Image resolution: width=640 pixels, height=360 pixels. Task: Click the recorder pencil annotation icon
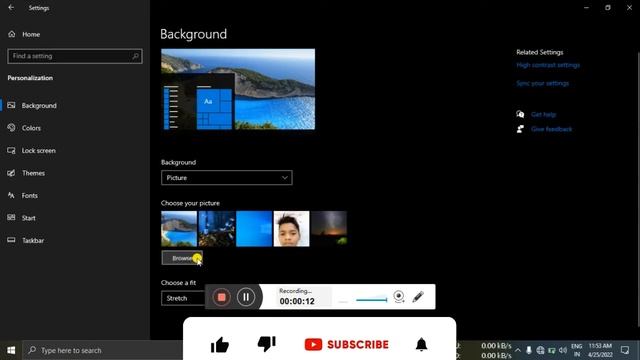(418, 297)
